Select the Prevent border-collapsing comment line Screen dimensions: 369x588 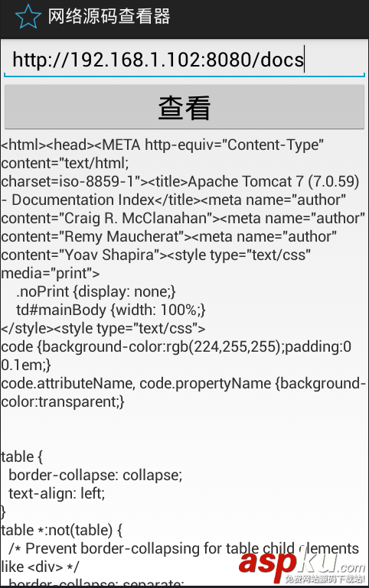tap(184, 549)
